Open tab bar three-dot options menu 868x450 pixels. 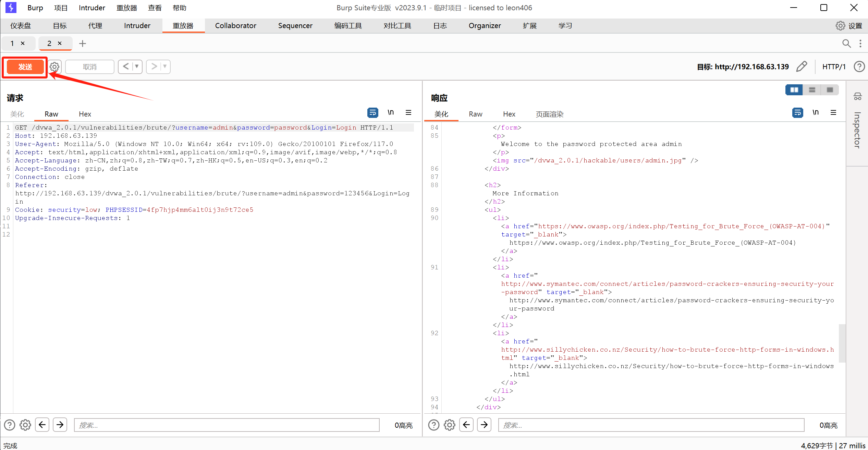click(860, 44)
